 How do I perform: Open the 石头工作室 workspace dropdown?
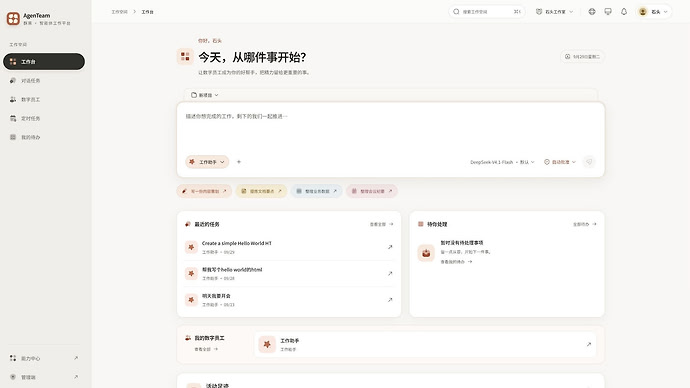[554, 12]
